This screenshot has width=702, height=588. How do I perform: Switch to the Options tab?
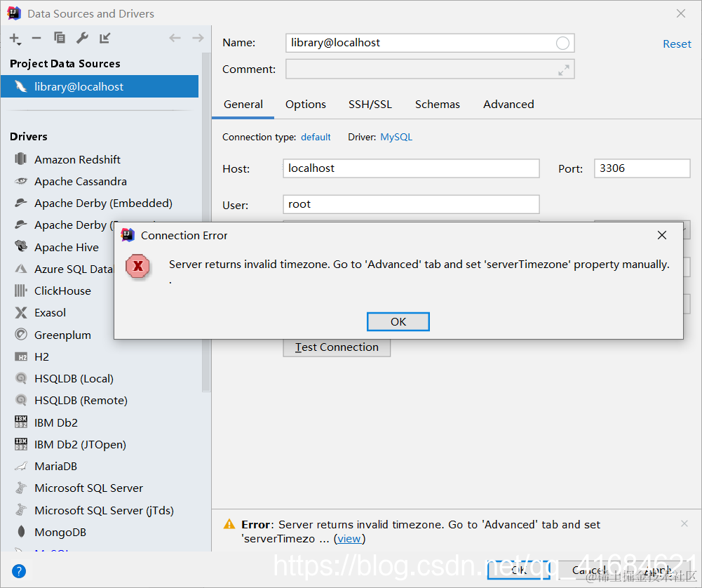tap(305, 105)
